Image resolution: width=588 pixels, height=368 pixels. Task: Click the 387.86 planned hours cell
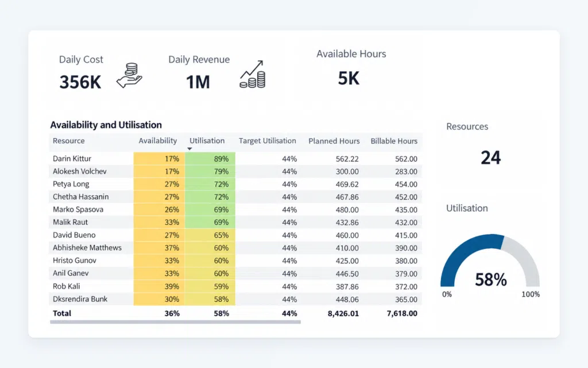(347, 286)
